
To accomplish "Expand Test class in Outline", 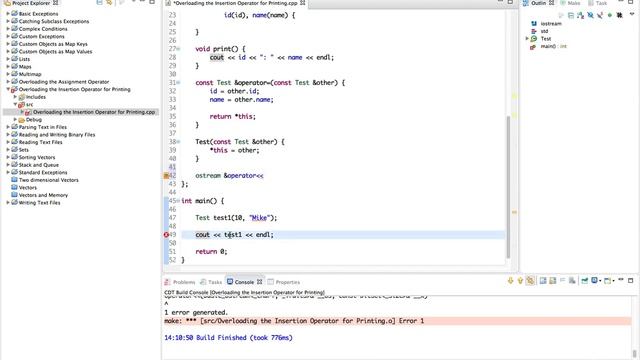I will pos(527,38).
